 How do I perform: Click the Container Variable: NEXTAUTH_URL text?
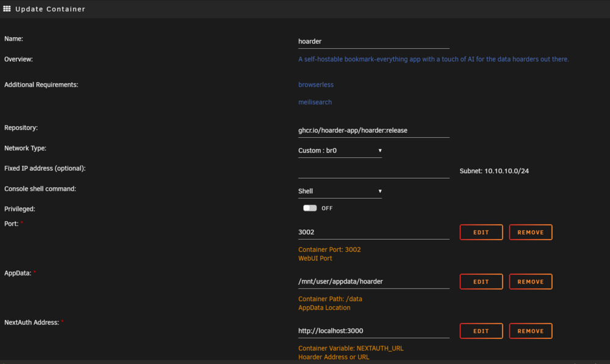tap(351, 348)
